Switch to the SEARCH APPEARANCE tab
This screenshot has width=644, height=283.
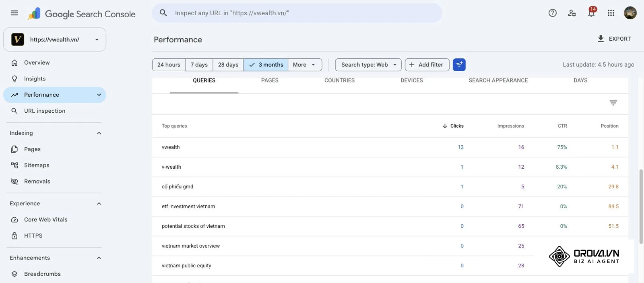(x=498, y=81)
